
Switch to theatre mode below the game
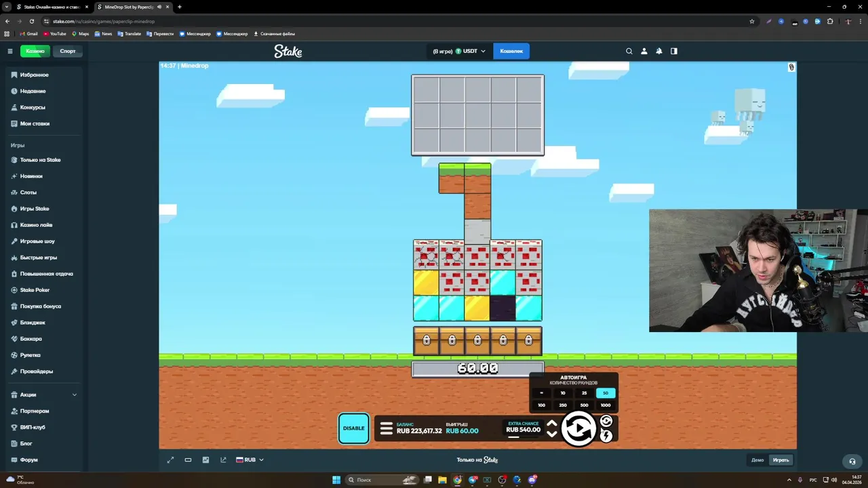pos(188,460)
